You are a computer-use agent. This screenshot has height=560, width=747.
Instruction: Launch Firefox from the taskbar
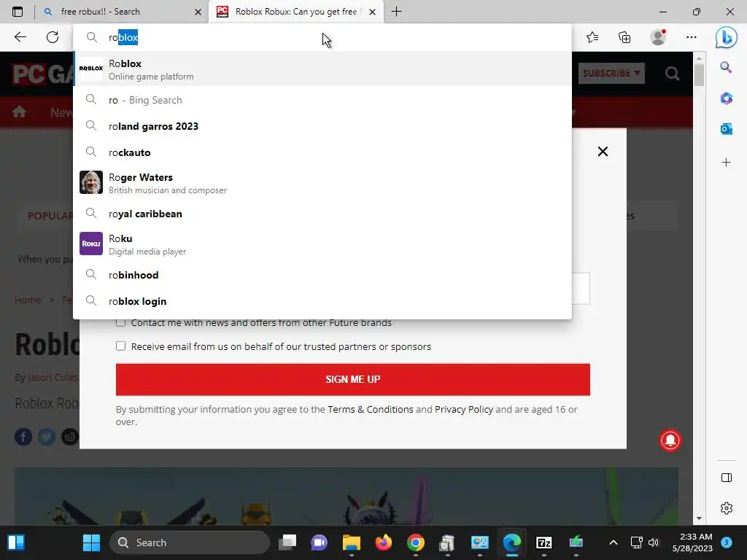(384, 542)
